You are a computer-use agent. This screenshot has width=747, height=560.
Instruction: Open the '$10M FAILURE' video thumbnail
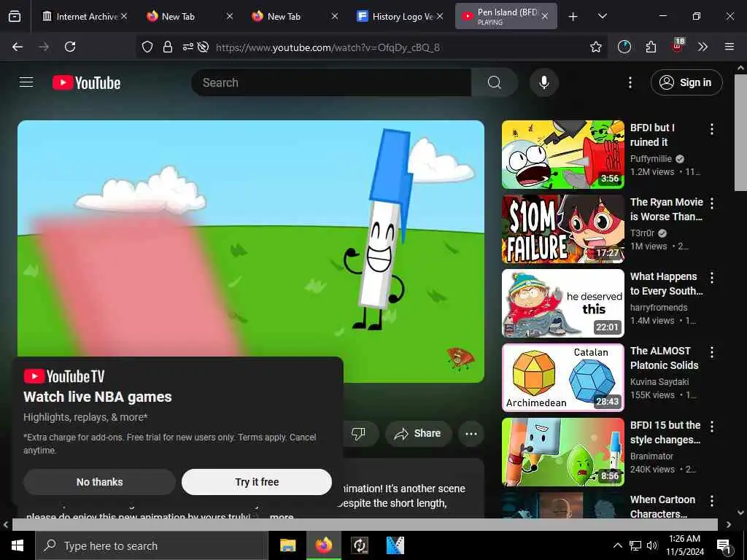562,228
